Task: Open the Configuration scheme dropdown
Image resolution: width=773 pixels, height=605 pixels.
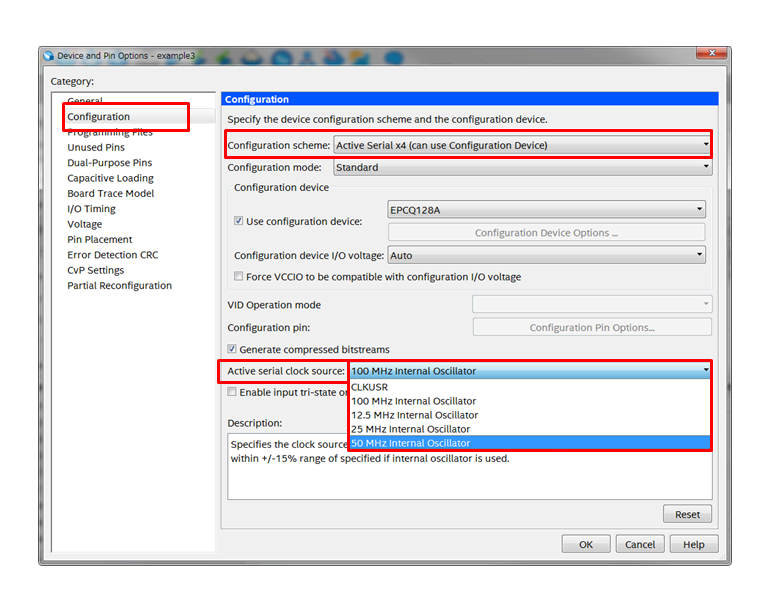Action: coord(523,145)
